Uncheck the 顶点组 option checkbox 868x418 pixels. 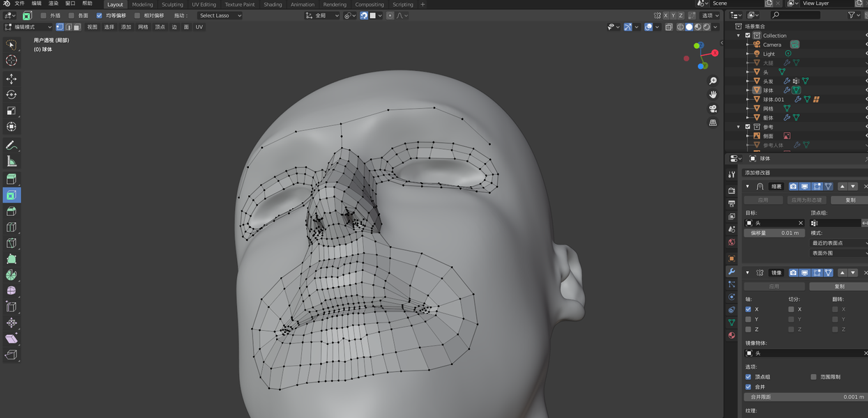748,377
